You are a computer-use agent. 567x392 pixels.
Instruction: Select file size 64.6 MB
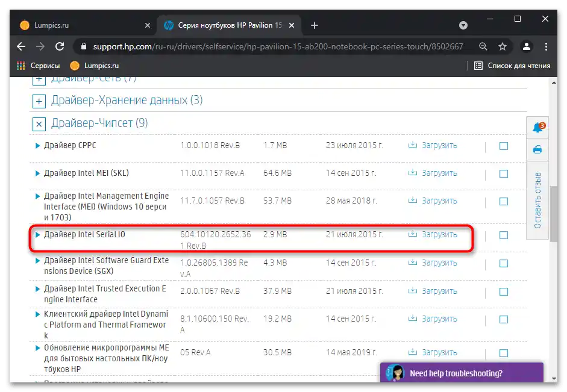click(277, 173)
